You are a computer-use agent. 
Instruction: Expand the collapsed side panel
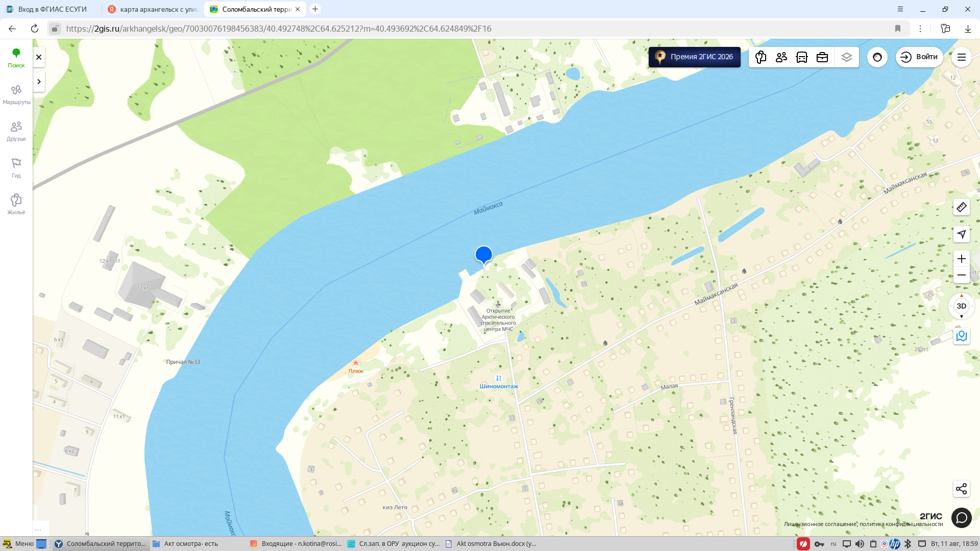(39, 82)
